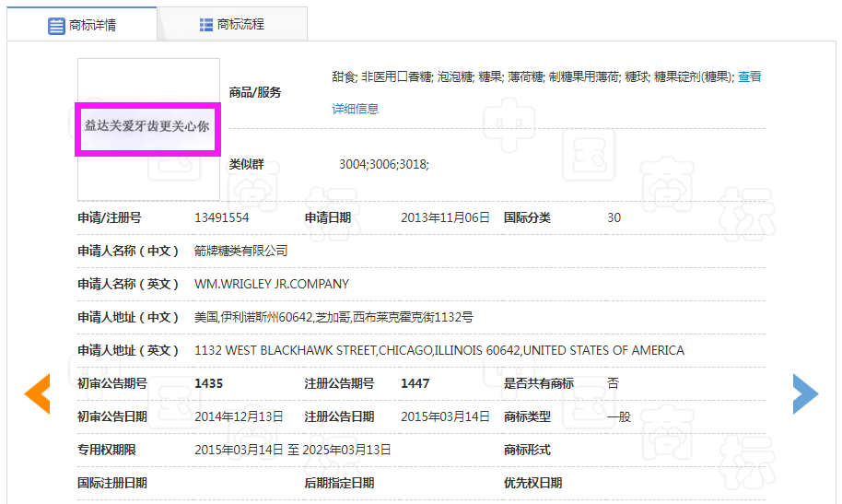
Task: Open the 详细信息 link for goods/services
Action: tap(356, 109)
